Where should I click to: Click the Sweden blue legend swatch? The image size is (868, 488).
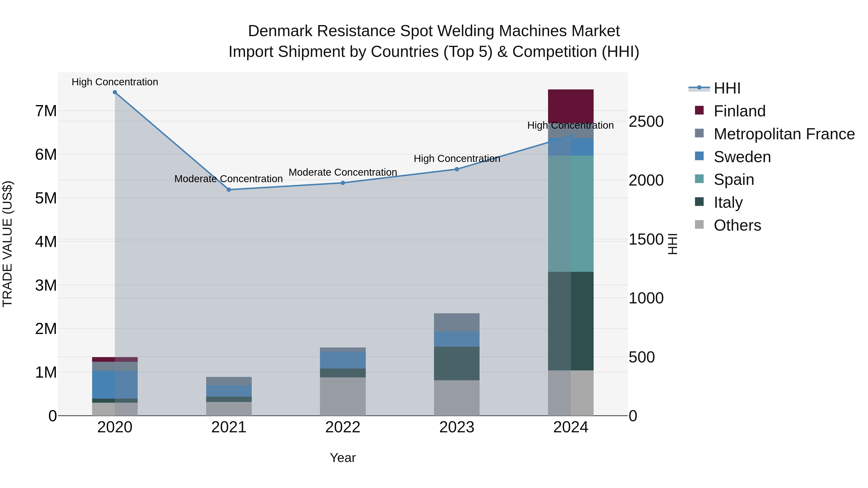[699, 156]
